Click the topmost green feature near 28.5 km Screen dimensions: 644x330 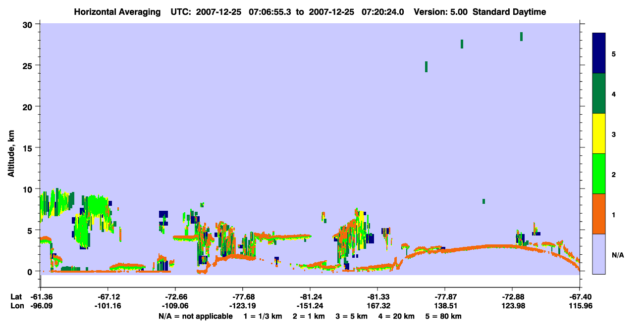tap(521, 37)
